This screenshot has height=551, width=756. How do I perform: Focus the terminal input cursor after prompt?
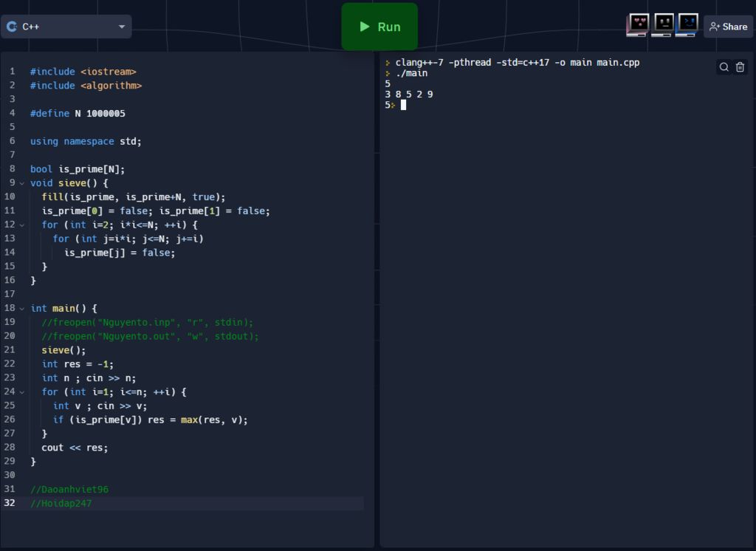[403, 105]
